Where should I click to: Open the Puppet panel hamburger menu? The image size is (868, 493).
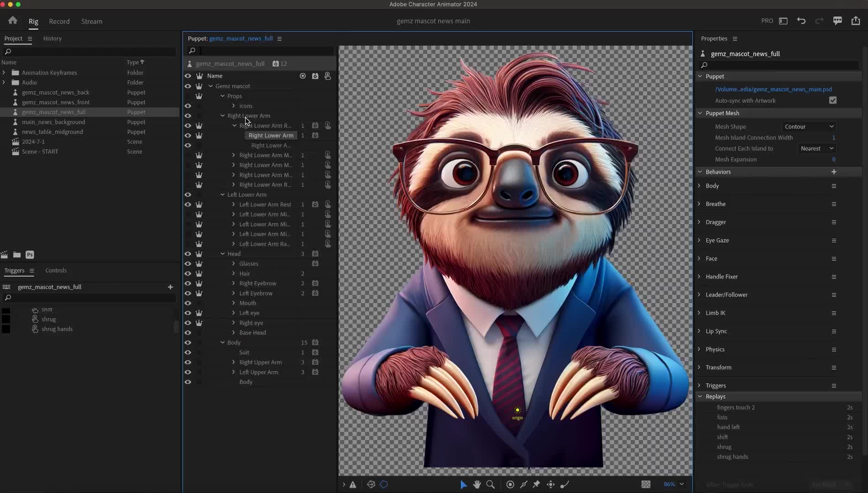click(x=279, y=39)
